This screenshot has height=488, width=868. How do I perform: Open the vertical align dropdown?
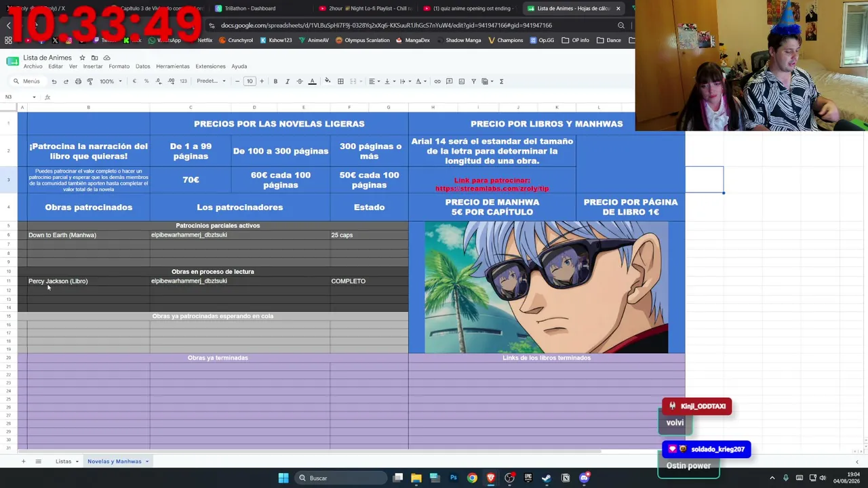tap(389, 81)
